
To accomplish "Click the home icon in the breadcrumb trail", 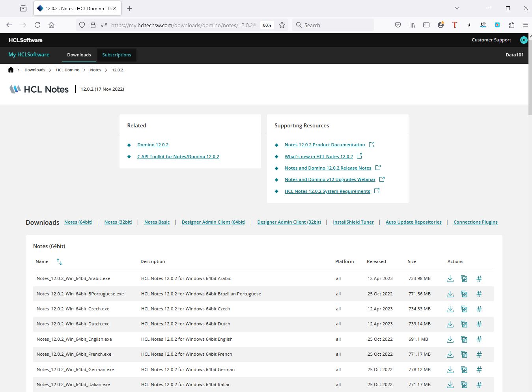I will pos(11,69).
